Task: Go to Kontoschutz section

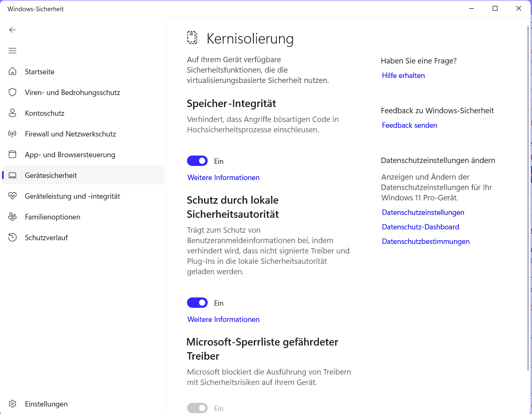Action: tap(83, 113)
